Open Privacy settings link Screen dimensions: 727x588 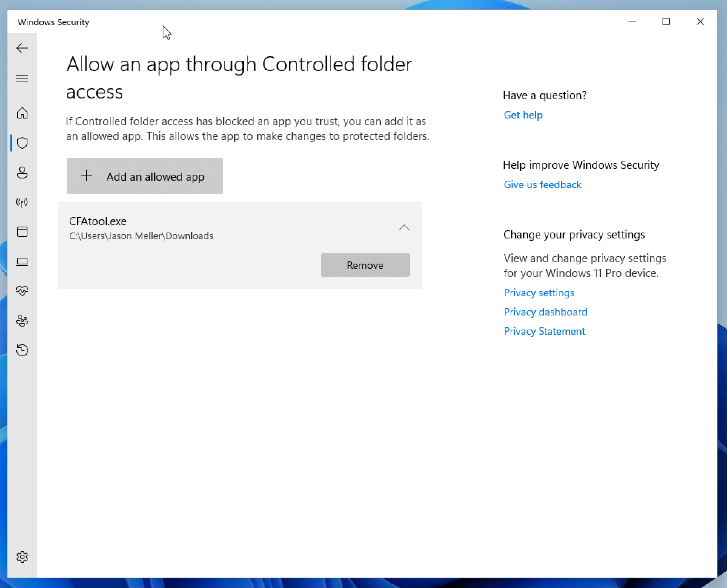click(539, 293)
